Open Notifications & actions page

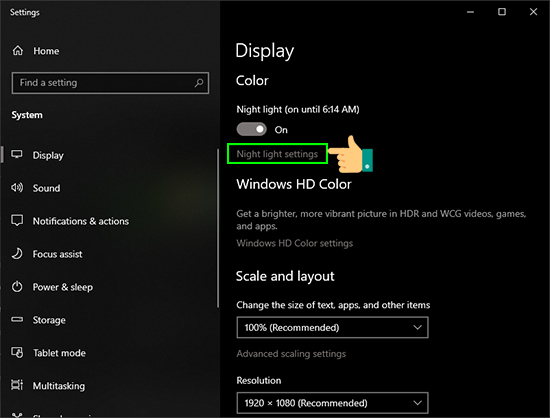coord(81,221)
